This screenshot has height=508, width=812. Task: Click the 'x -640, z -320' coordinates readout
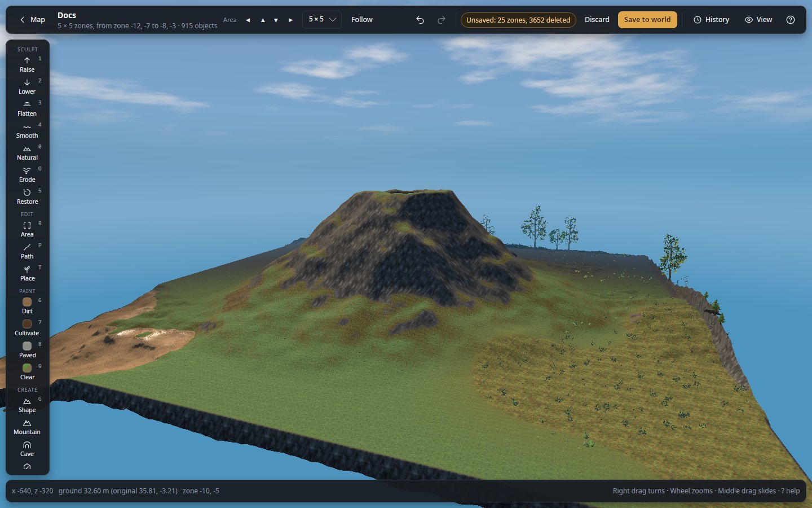32,491
